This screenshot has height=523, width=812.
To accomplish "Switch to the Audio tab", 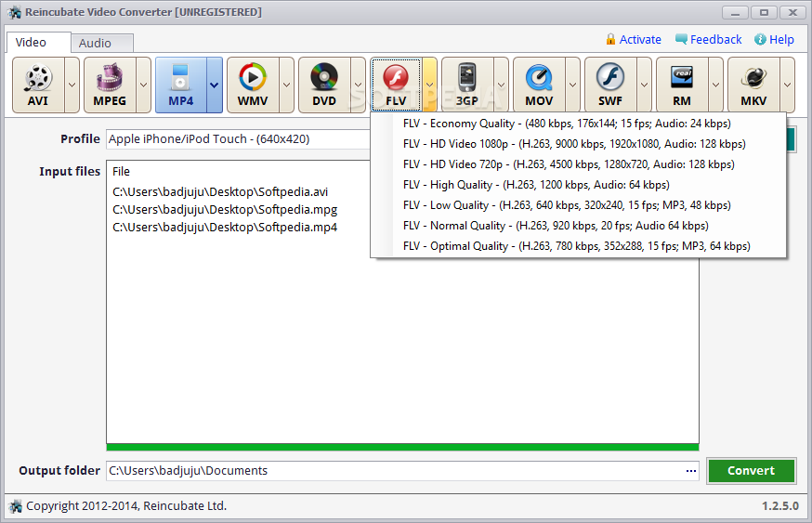I will pyautogui.click(x=102, y=43).
